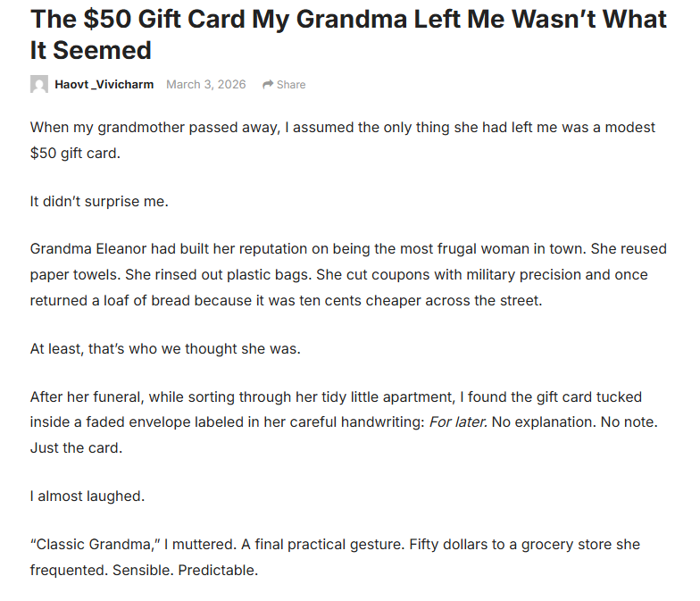Viewport: 700px width, 601px height.
Task: Click the line "It didn't surprise me."
Action: pos(99,201)
